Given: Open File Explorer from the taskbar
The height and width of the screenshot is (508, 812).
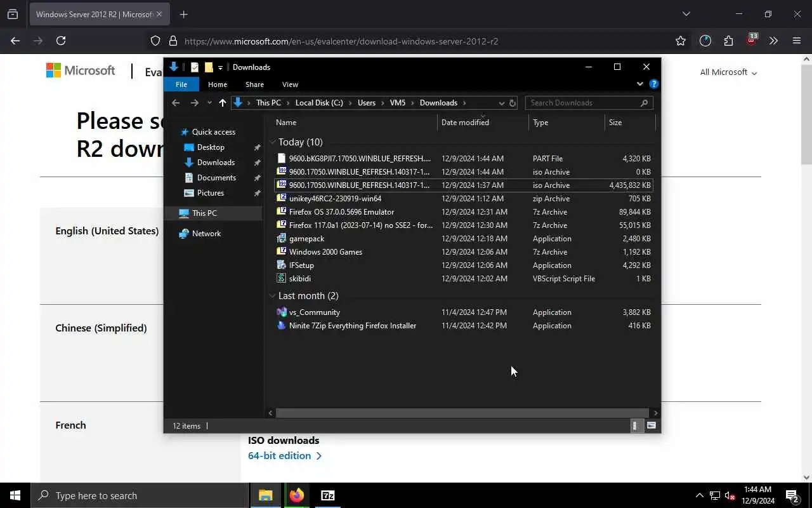Looking at the screenshot, I should [266, 495].
